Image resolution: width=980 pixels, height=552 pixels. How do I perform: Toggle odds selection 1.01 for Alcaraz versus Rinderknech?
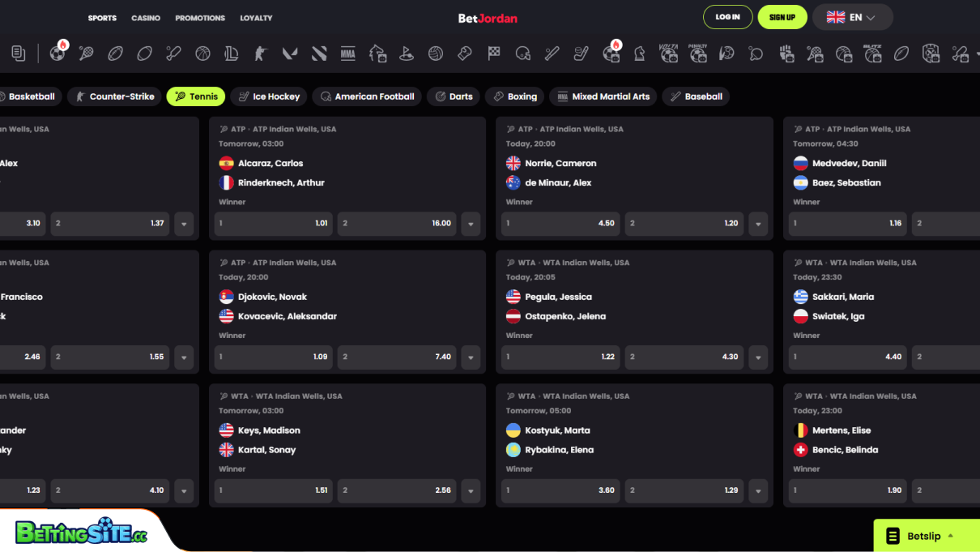(273, 224)
